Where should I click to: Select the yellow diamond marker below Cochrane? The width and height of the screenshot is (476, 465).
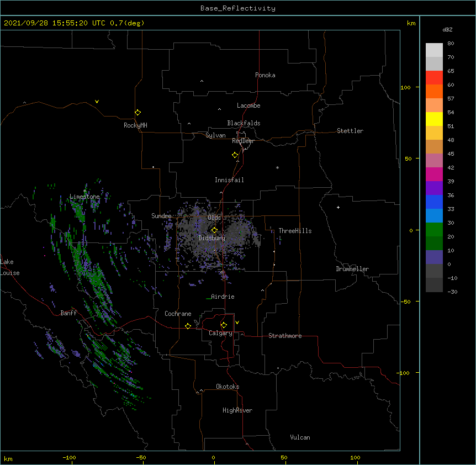point(188,326)
